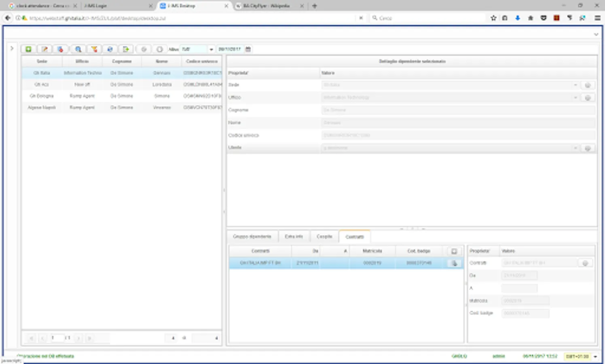Click the filter funnel toolbar icon

pyautogui.click(x=94, y=49)
